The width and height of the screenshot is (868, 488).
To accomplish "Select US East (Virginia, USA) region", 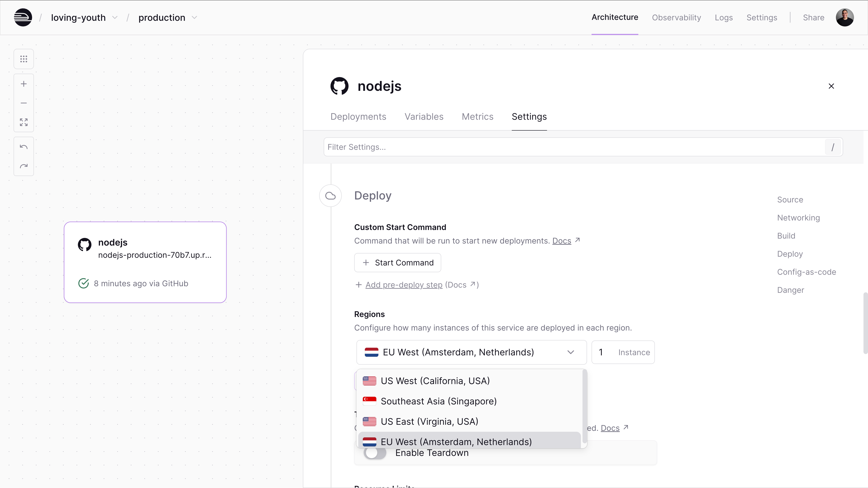I will [470, 421].
